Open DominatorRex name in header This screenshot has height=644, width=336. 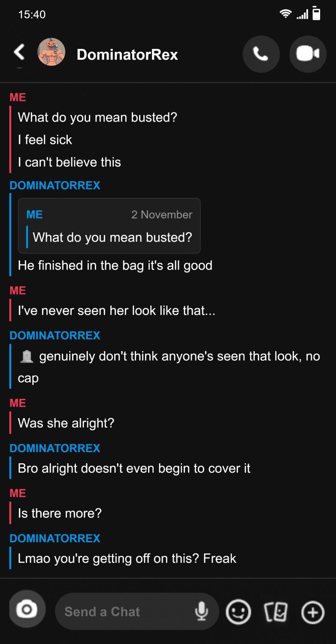tap(127, 55)
